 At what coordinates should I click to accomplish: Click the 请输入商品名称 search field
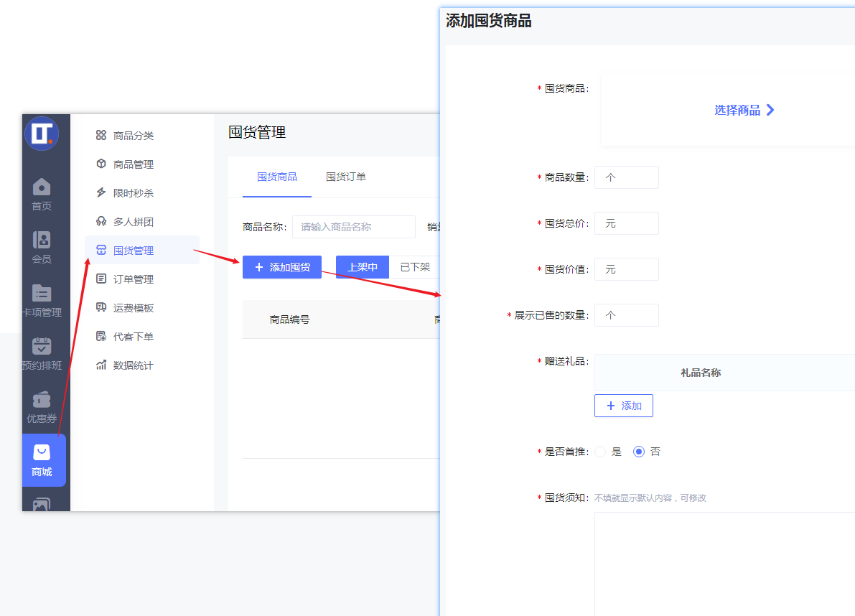(353, 226)
